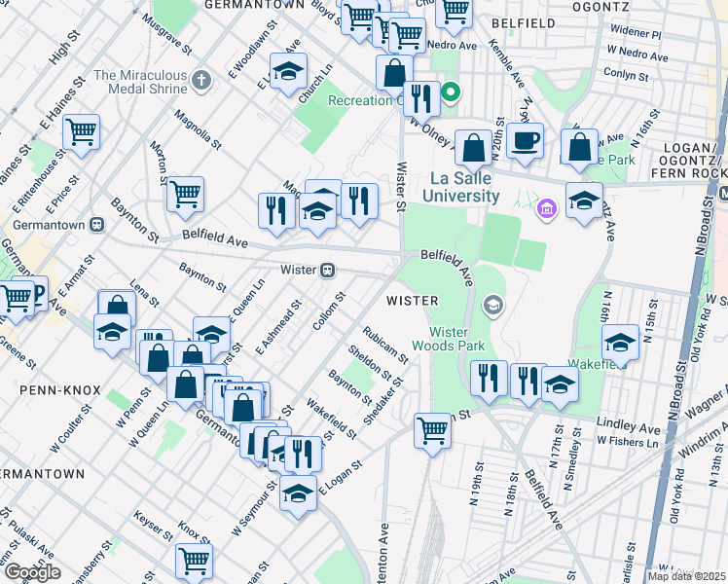Click the Germantown station text label

click(x=49, y=225)
